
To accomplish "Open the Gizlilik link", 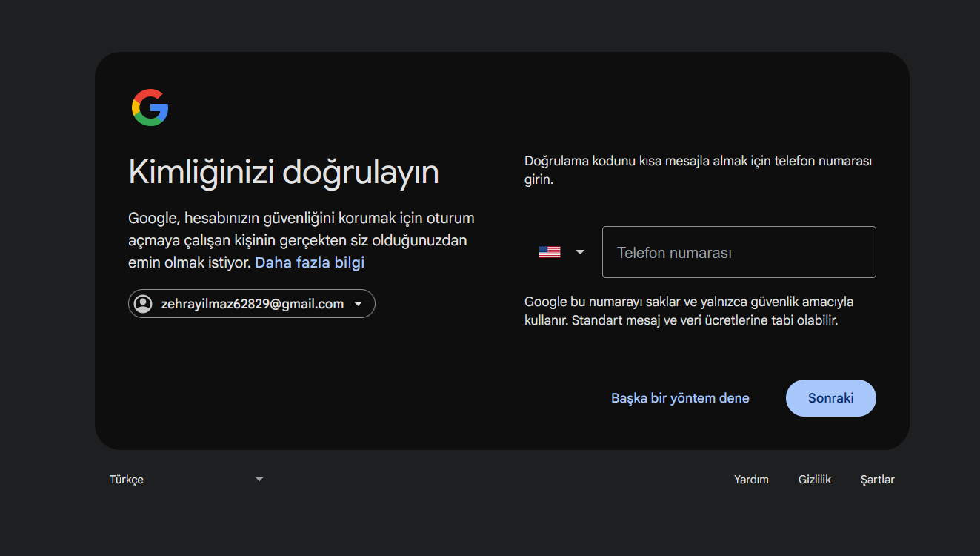I will coord(815,480).
